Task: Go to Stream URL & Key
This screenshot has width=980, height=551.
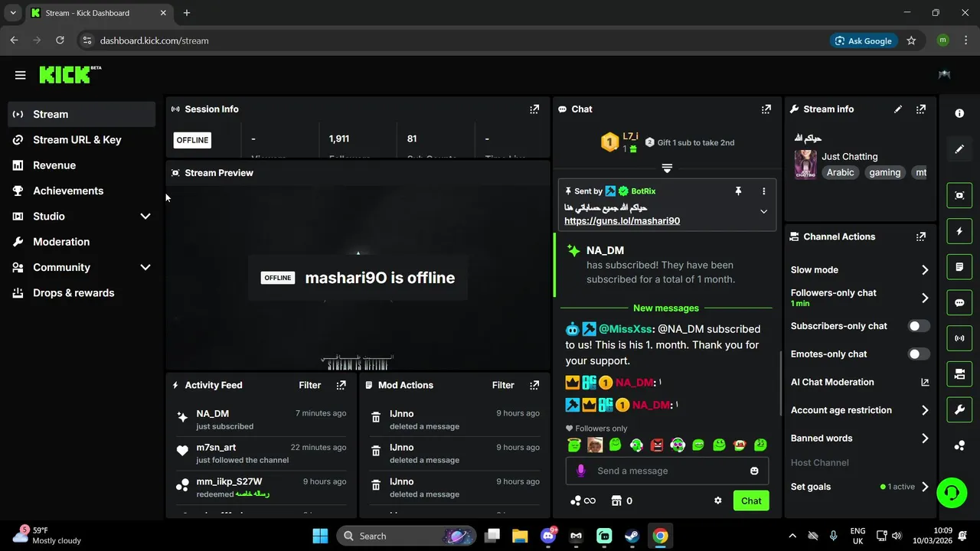Action: [83, 140]
